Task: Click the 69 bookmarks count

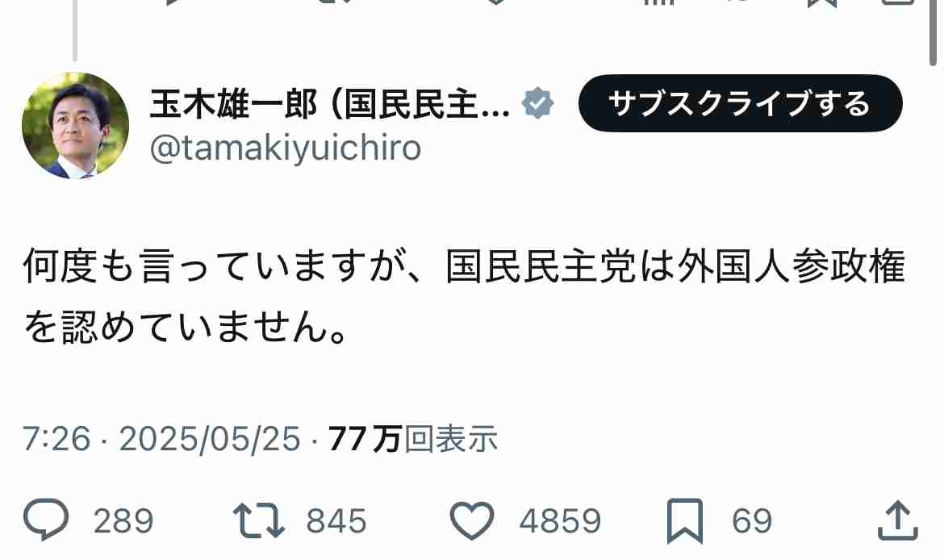Action: click(x=752, y=520)
